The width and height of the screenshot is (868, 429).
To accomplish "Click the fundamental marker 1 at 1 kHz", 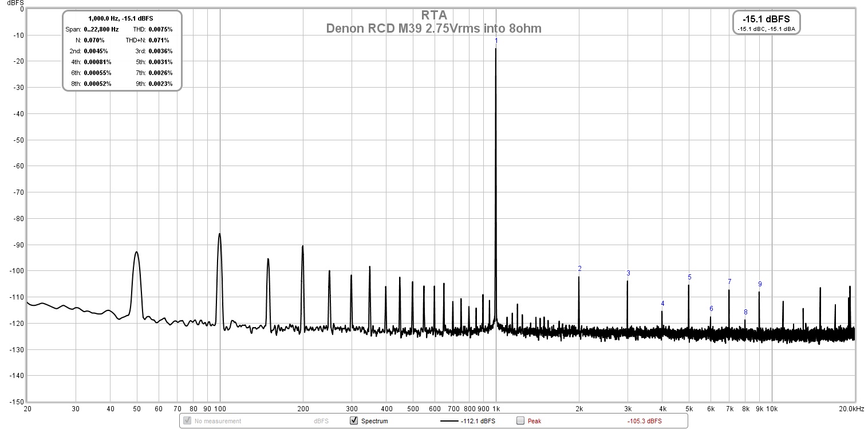I will [x=496, y=41].
